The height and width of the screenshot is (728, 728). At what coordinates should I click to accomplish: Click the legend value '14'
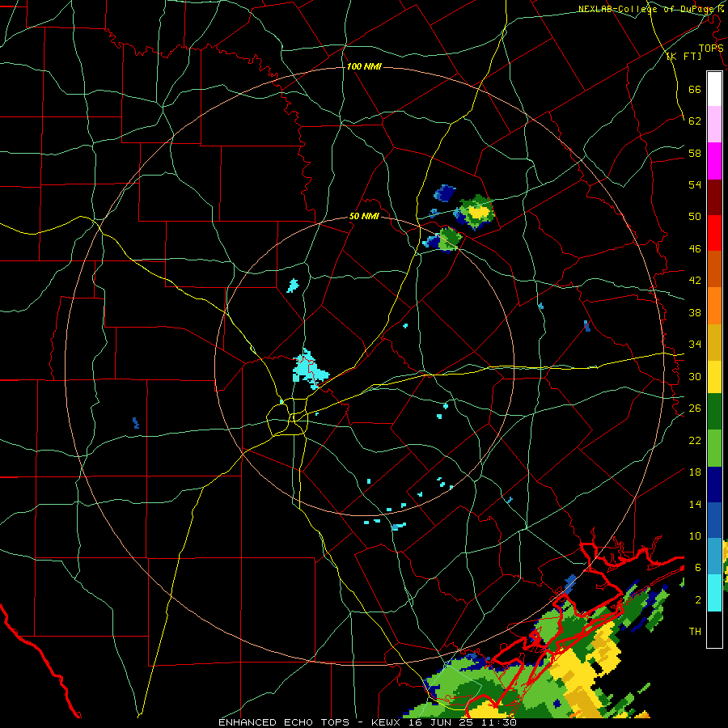(x=695, y=504)
